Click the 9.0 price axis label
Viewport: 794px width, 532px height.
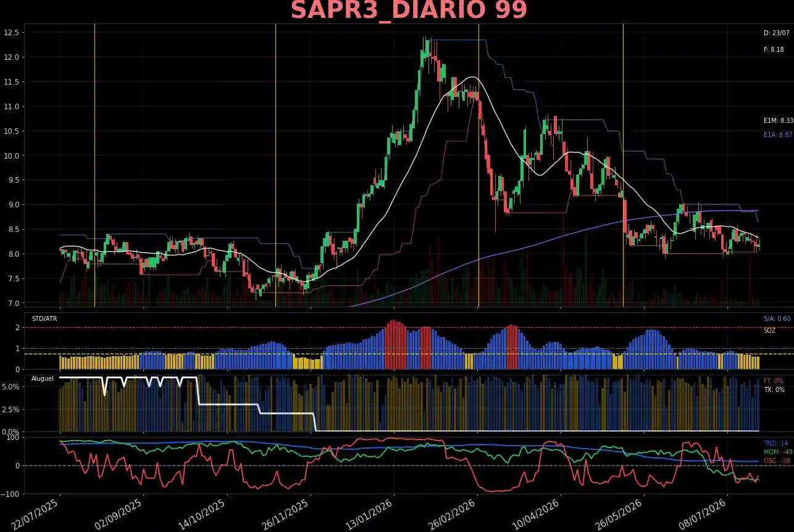tap(14, 205)
